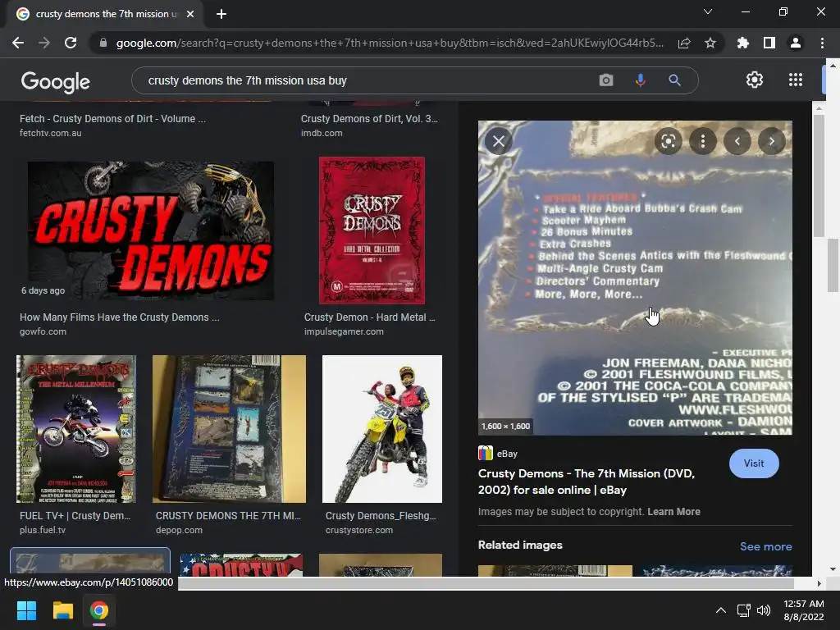This screenshot has width=840, height=630.
Task: Open the Crusty Demons 7th Mission eBay title
Action: pos(586,482)
